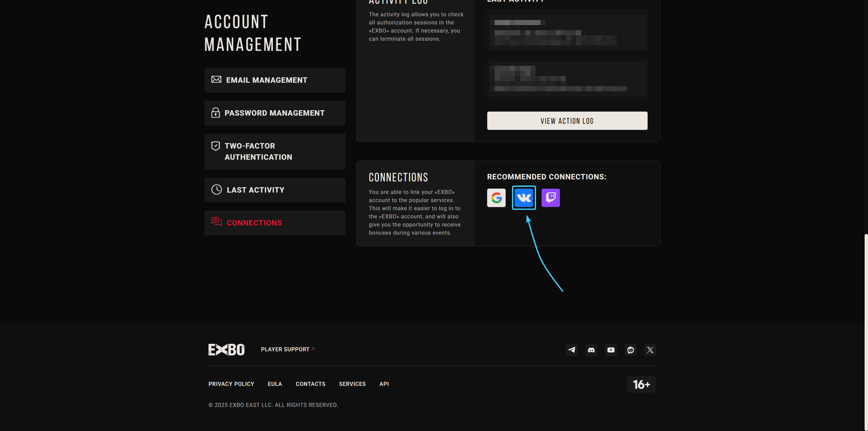Screen dimensions: 868x431
Task: Click the View Action Log button
Action: click(567, 121)
